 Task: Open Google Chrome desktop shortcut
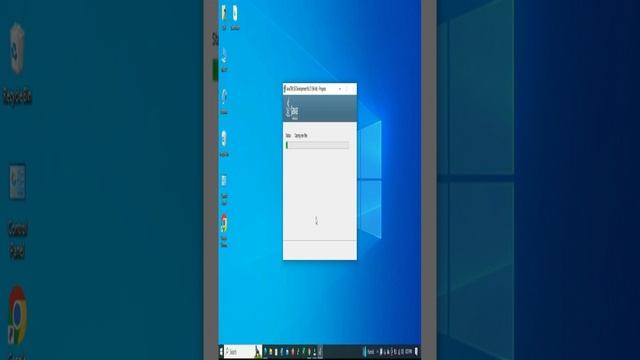tap(224, 230)
